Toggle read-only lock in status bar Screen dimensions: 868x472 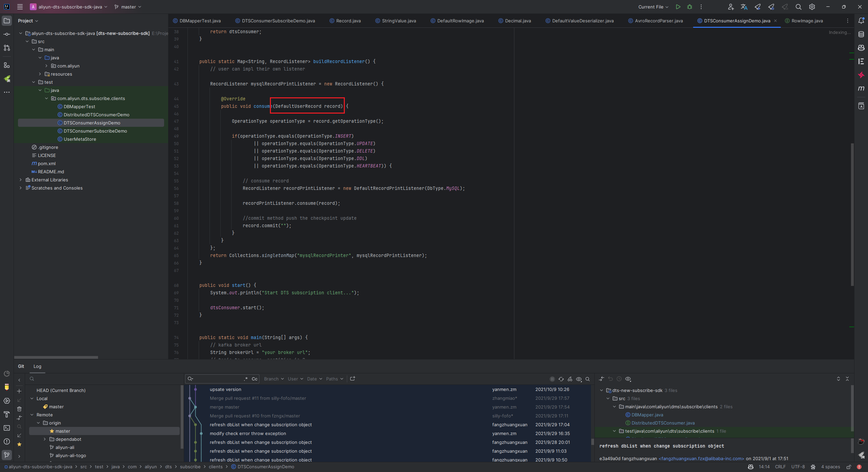[x=849, y=467]
